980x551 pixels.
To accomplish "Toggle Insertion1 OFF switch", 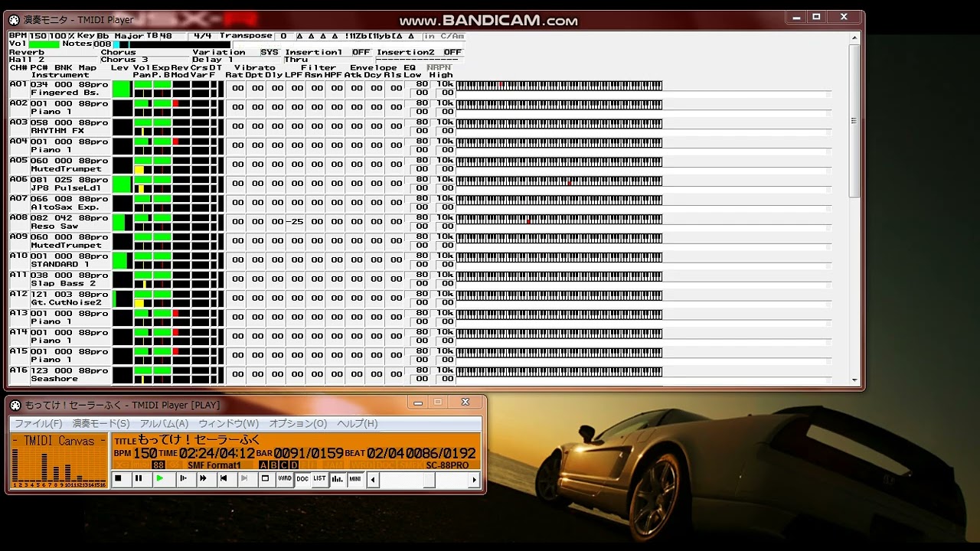I will (361, 52).
